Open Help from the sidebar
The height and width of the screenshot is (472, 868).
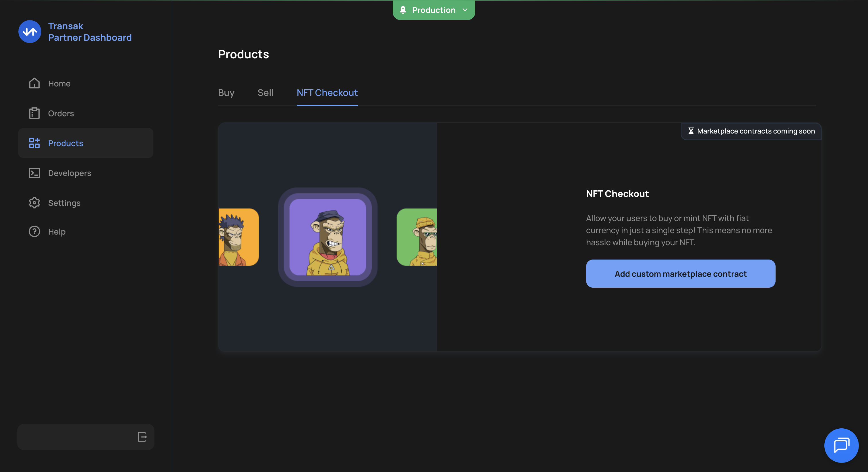86,232
